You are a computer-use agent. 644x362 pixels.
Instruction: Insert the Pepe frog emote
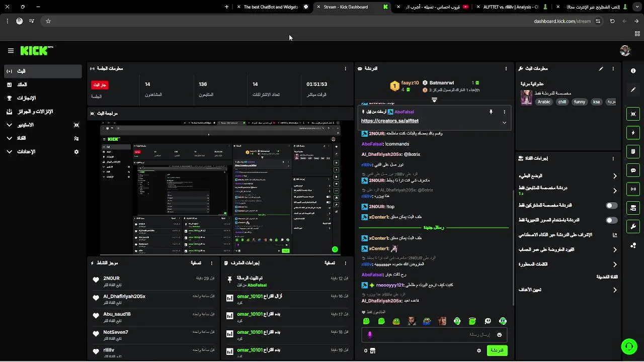(x=427, y=321)
